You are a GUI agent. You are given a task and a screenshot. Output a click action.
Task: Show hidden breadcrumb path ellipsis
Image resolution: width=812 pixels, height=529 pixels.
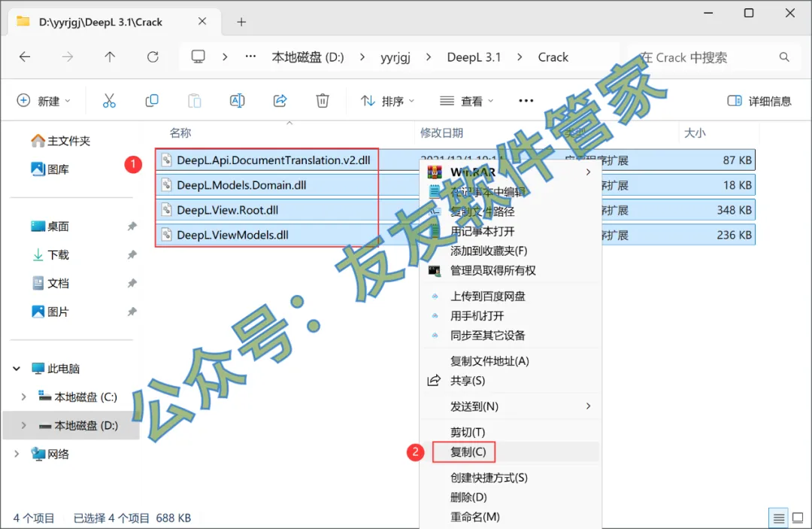[x=250, y=56]
